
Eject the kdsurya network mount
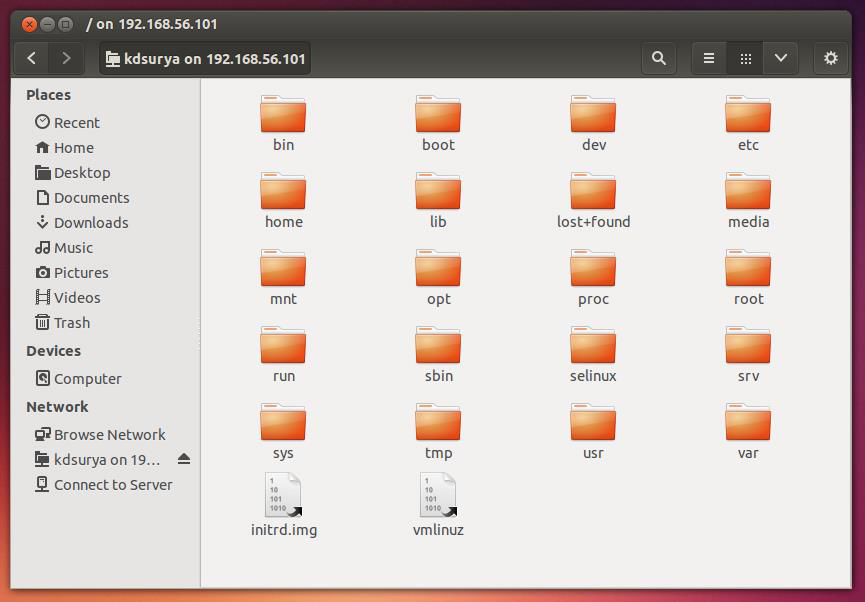click(x=183, y=460)
